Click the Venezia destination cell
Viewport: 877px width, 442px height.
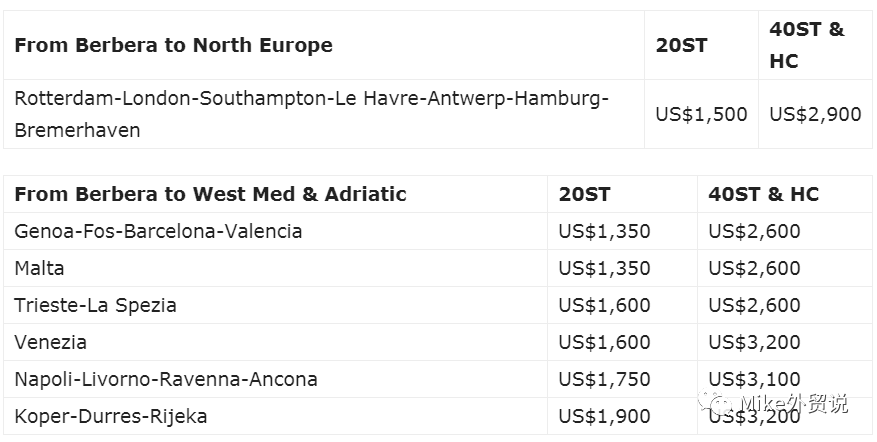coord(51,342)
